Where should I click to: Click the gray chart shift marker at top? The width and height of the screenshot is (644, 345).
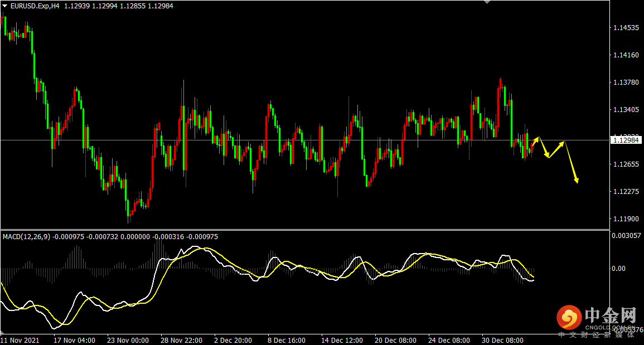(x=487, y=2)
